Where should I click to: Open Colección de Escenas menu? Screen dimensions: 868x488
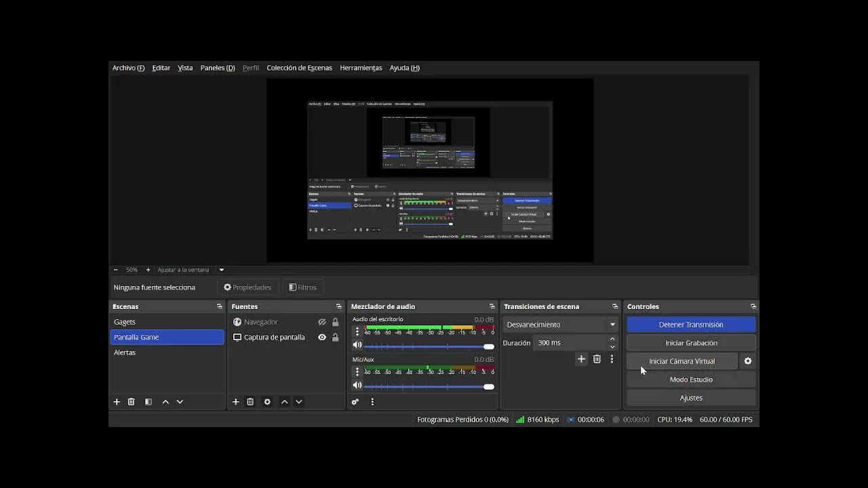pos(299,68)
